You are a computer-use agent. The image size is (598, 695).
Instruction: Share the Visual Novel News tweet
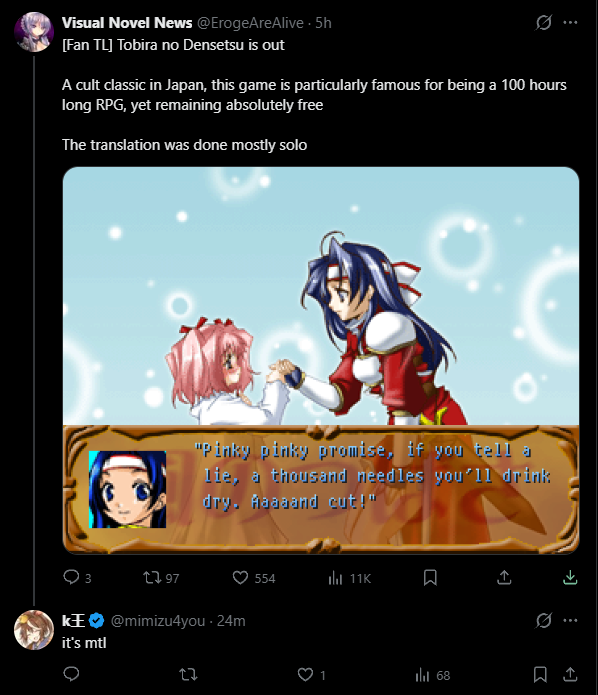504,577
